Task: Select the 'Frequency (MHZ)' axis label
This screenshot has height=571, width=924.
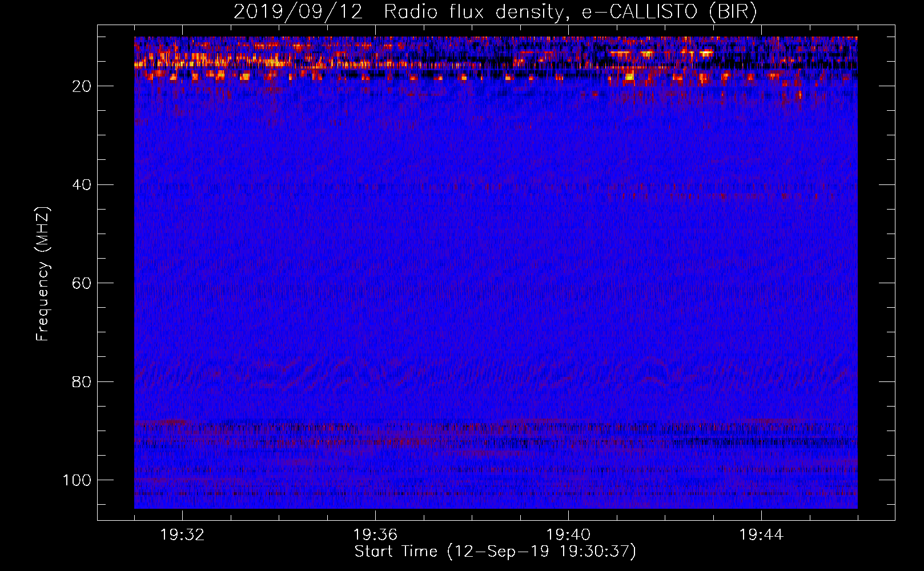Action: coord(43,274)
